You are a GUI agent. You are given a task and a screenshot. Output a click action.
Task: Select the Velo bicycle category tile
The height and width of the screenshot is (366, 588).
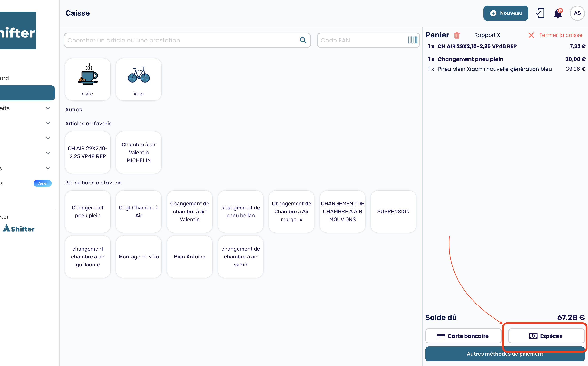tap(139, 79)
